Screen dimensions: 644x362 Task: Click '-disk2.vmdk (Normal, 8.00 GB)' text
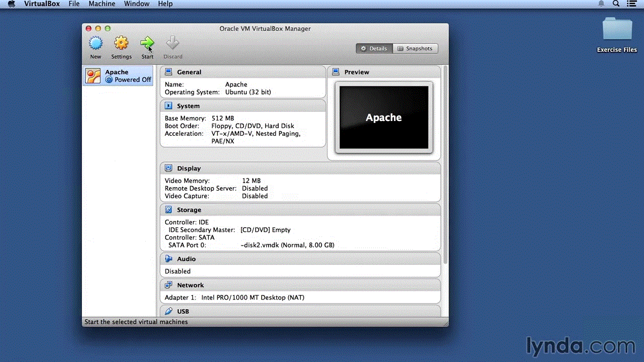(287, 245)
